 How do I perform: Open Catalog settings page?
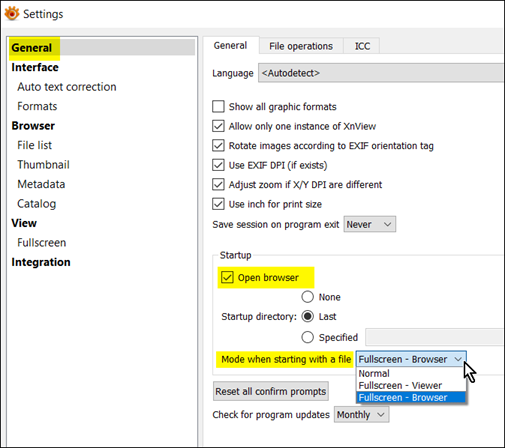[36, 204]
